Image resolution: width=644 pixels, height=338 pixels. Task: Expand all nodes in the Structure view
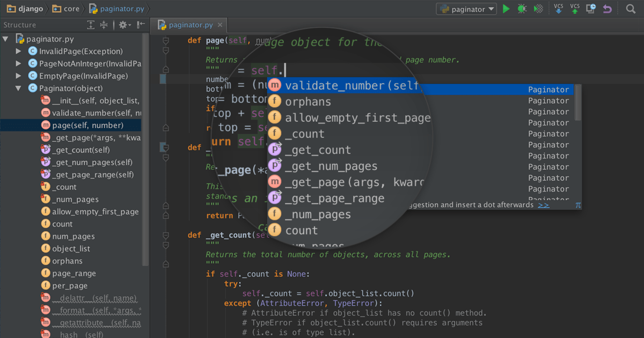click(91, 25)
